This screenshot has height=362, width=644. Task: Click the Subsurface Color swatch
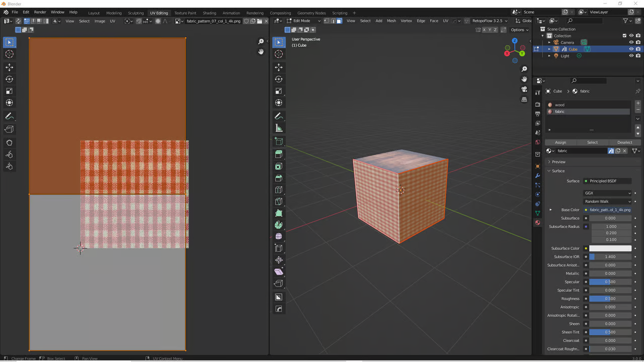(610, 248)
